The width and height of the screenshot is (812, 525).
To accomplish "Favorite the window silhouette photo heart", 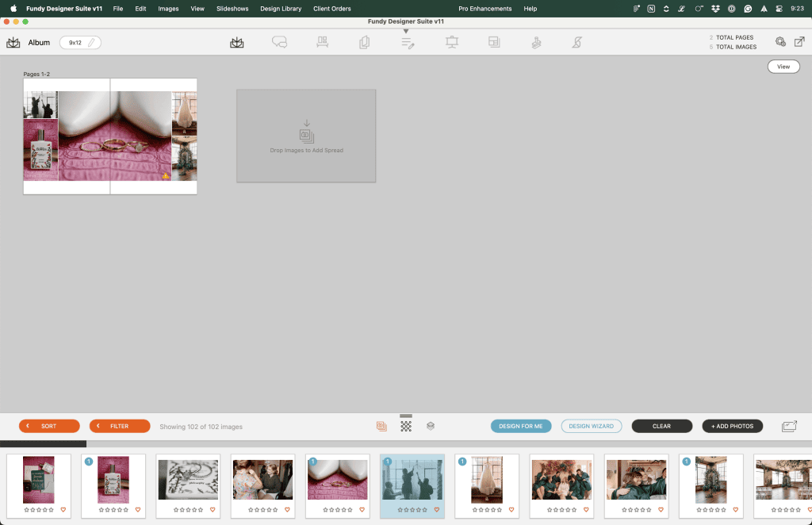I will click(x=437, y=509).
